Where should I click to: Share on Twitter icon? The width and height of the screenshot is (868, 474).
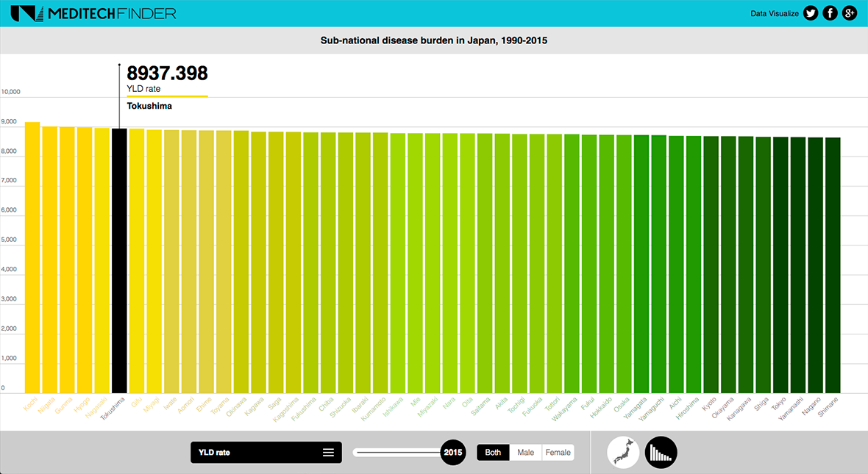(x=811, y=13)
